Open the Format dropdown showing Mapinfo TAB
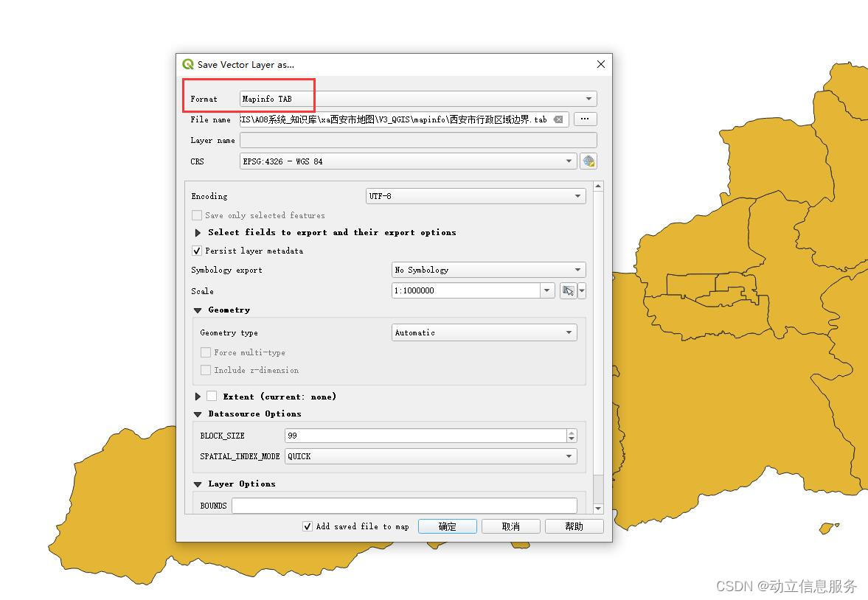 (418, 99)
